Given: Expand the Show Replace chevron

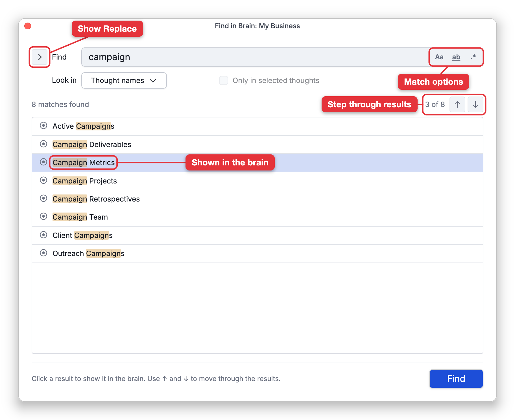Looking at the screenshot, I should (x=40, y=57).
